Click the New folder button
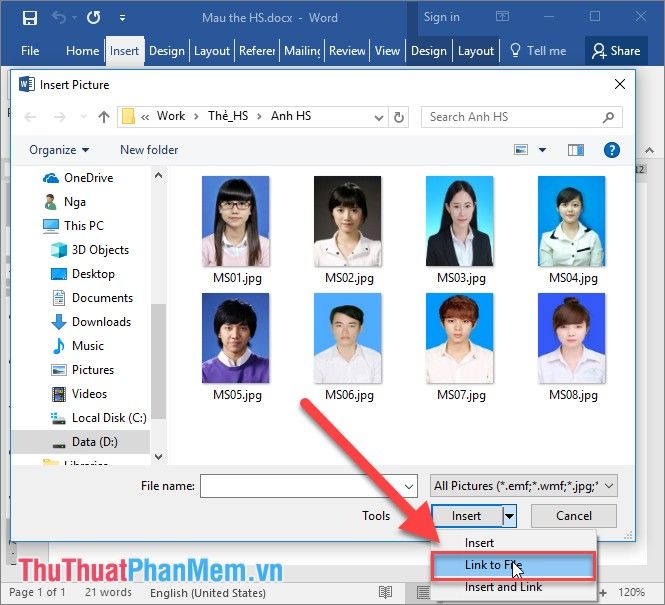Screen dimensions: 665x605 pyautogui.click(x=149, y=150)
